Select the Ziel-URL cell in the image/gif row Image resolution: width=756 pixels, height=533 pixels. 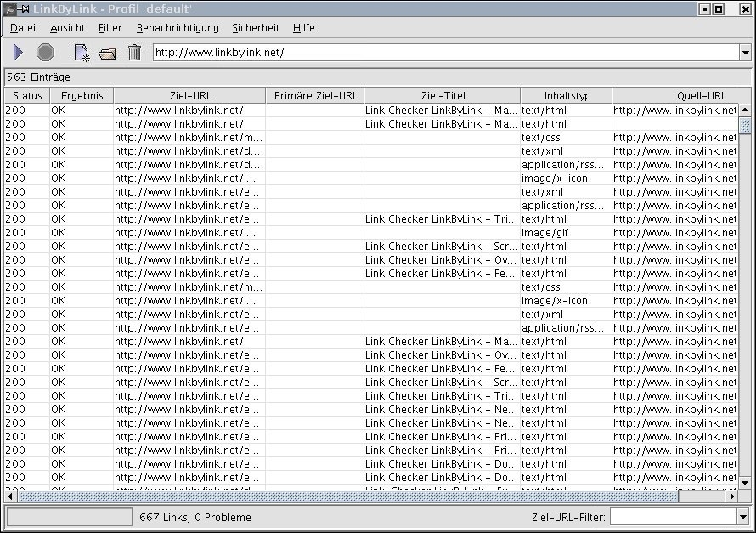click(x=189, y=232)
